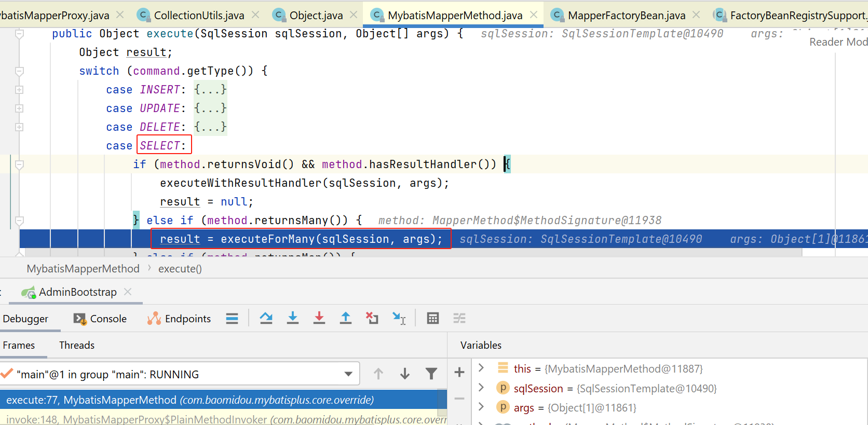Screen dimensions: 868x425
Task: Click the Run to Cursor icon
Action: 399,318
